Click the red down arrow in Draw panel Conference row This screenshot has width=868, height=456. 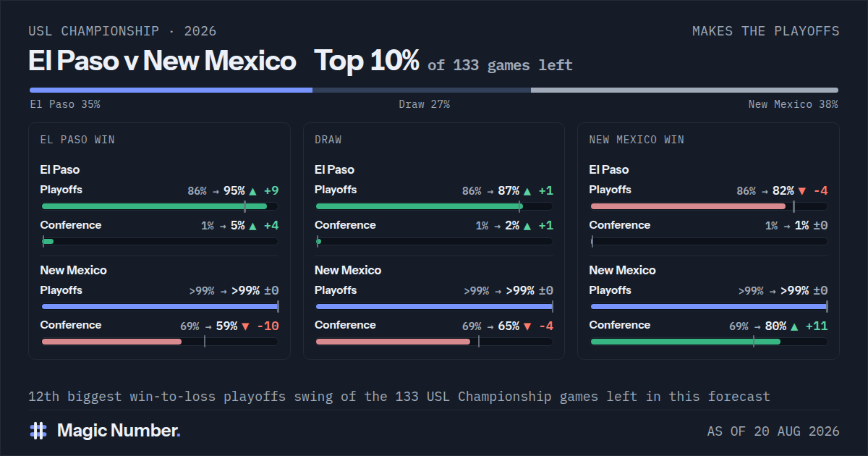coord(527,326)
